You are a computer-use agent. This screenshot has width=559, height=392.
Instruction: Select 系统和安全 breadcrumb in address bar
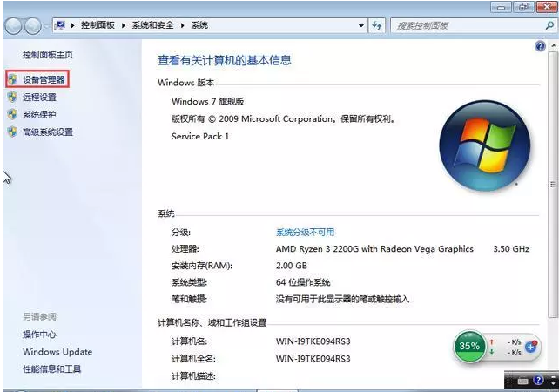coord(153,25)
